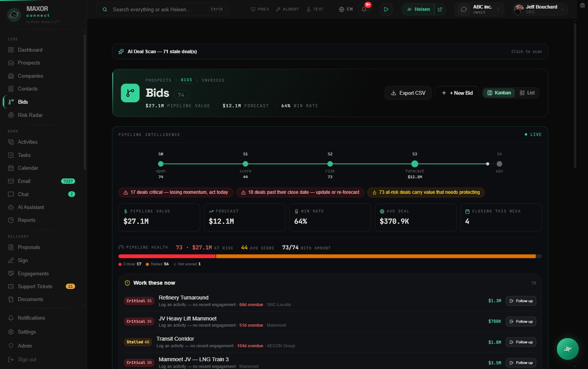Click the S0 open stage marker

tap(161, 164)
